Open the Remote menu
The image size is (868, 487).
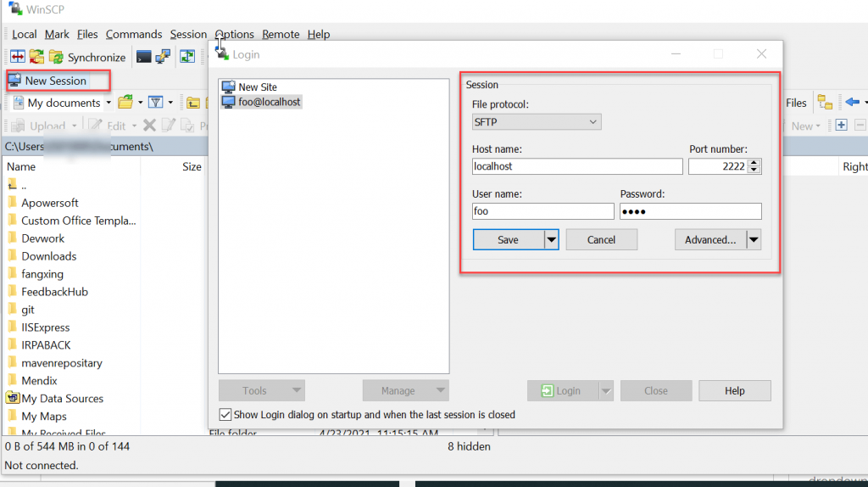(x=281, y=34)
